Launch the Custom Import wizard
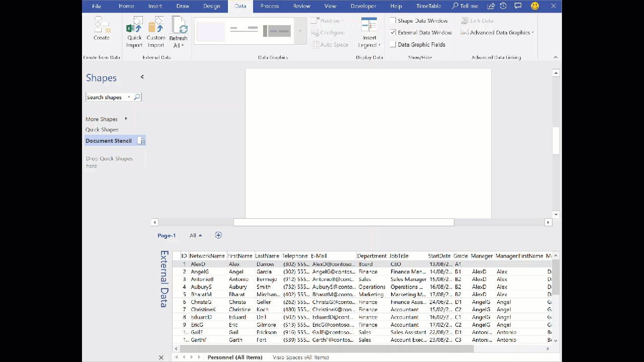 [156, 32]
